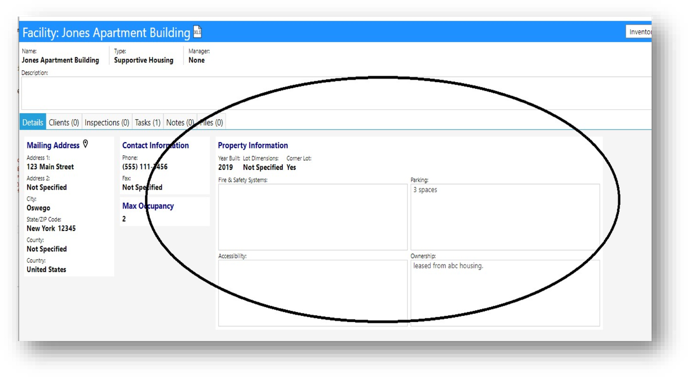Image resolution: width=688 pixels, height=377 pixels.
Task: Open the Details tab
Action: click(33, 122)
